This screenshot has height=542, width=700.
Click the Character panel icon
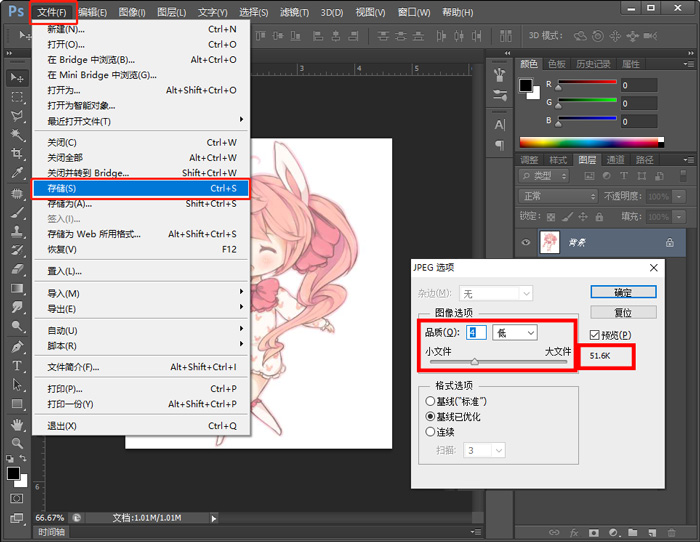(x=500, y=125)
